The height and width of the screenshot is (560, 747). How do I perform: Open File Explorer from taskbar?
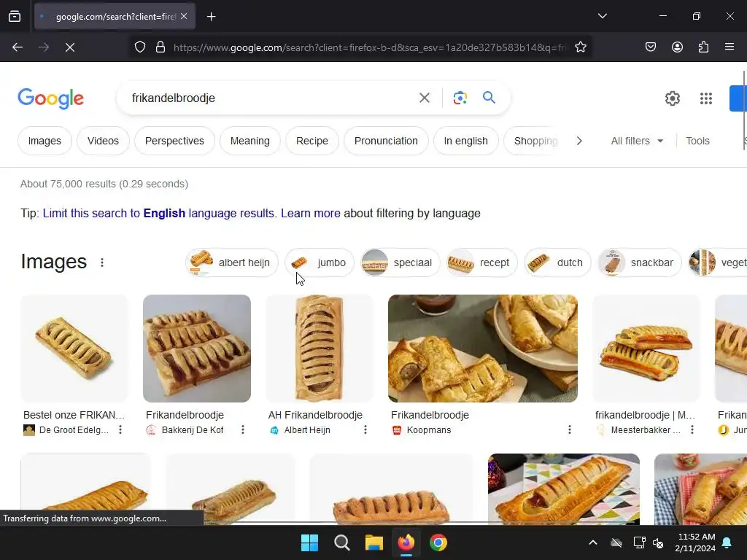(374, 542)
